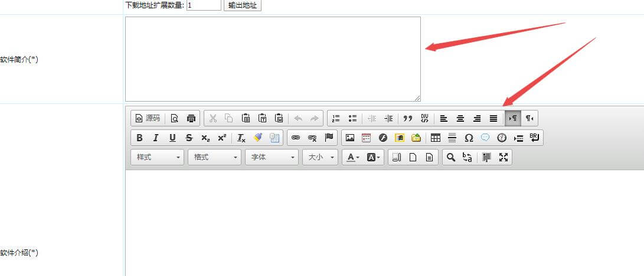Insert Flash with the Flash icon
Image resolution: width=644 pixels, height=276 pixels.
383,138
